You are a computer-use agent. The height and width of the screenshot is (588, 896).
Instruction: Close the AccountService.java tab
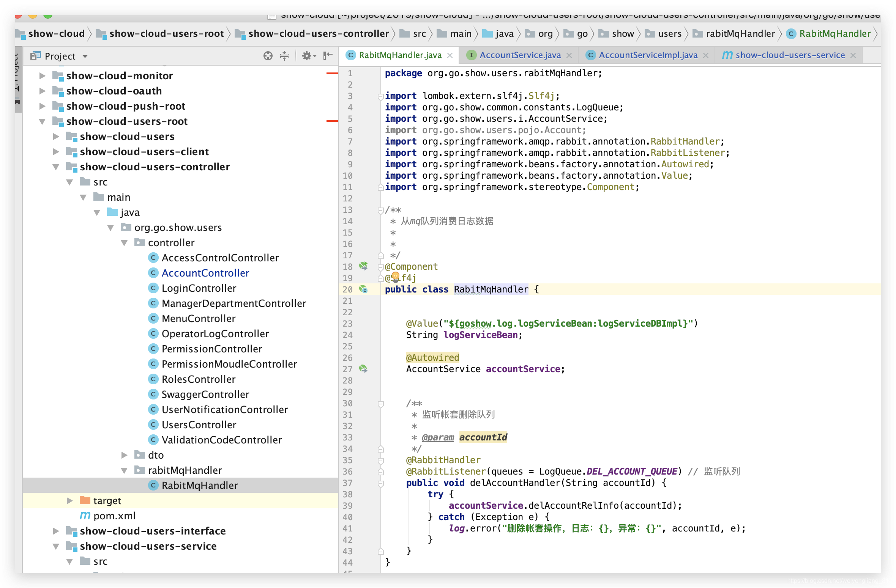pos(569,56)
